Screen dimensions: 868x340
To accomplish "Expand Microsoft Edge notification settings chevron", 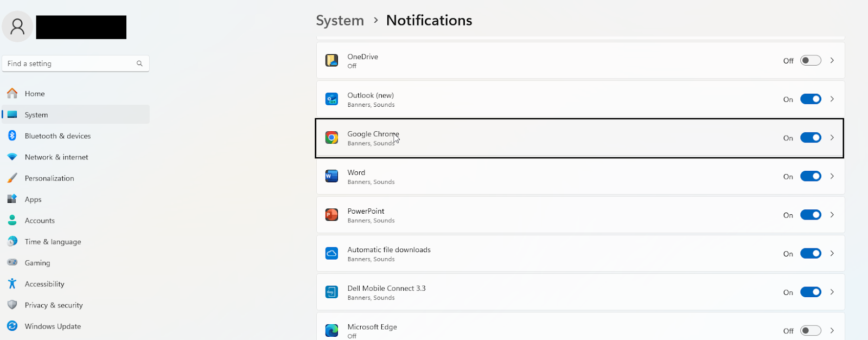I will coord(832,330).
